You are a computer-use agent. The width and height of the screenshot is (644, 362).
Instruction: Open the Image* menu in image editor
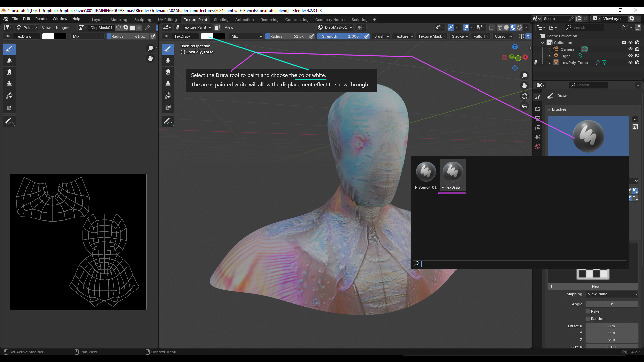62,28
